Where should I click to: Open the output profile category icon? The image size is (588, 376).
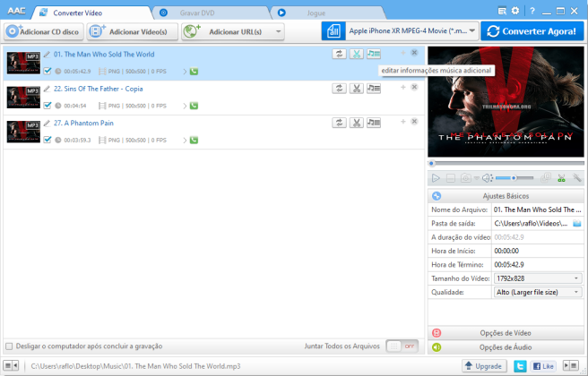pos(333,31)
